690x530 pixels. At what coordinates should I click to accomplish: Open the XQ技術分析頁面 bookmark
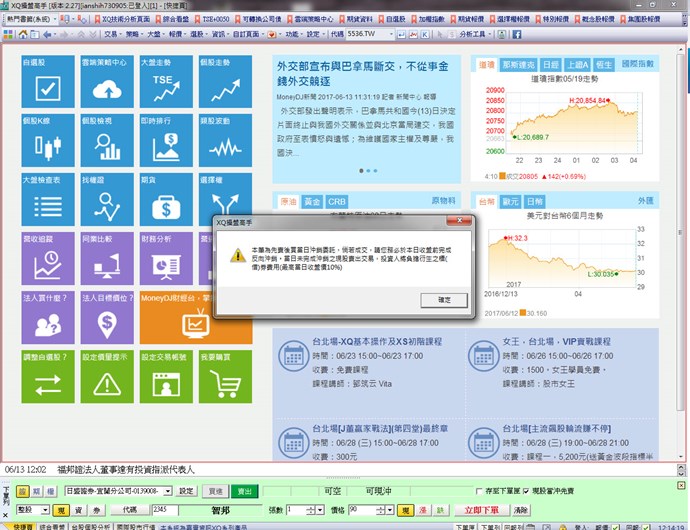(122, 19)
